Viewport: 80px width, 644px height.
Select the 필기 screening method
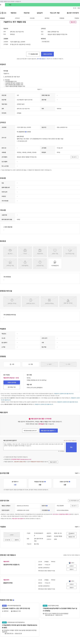49,364
